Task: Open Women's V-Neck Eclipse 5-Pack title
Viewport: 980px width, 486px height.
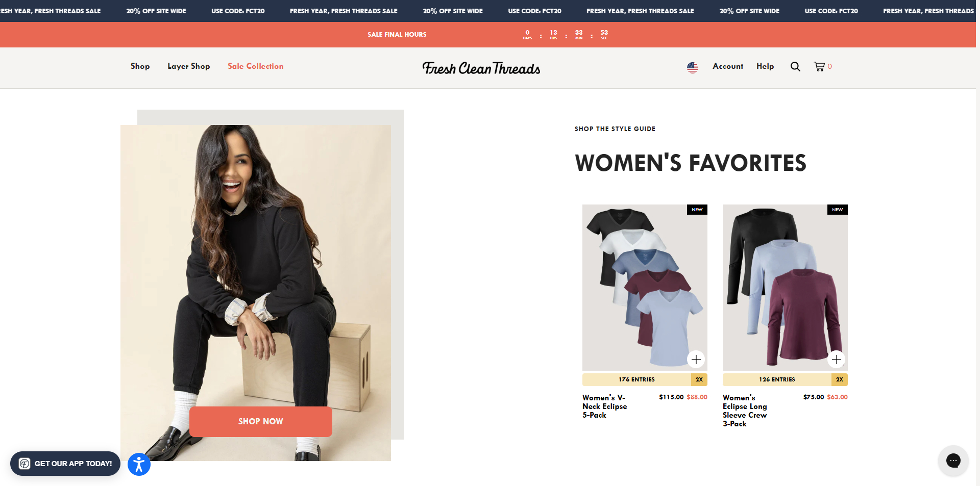Action: (x=605, y=406)
